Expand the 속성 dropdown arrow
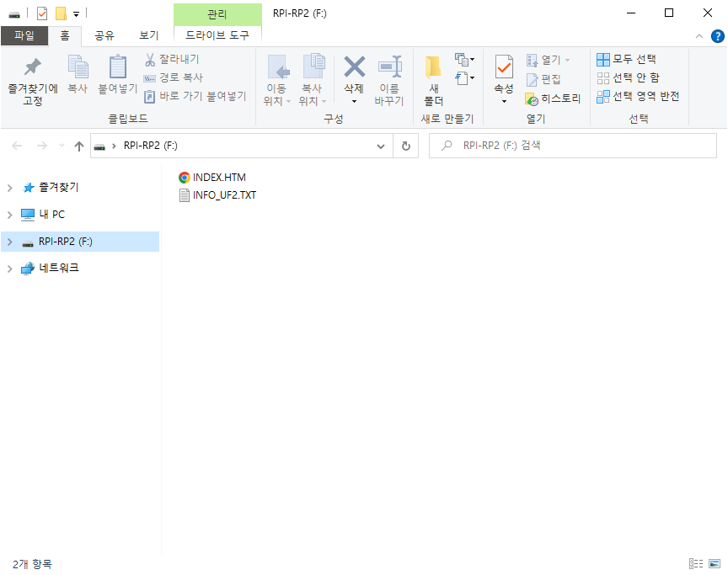 [x=504, y=101]
